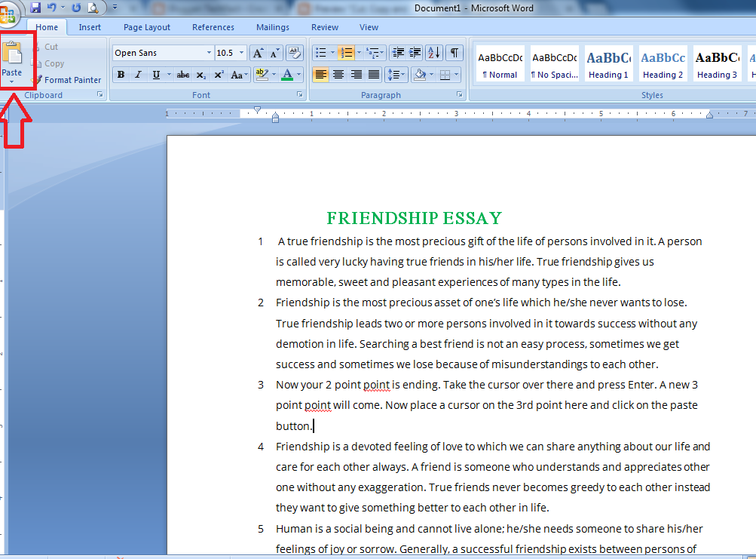
Task: Toggle center text alignment
Action: pos(338,75)
